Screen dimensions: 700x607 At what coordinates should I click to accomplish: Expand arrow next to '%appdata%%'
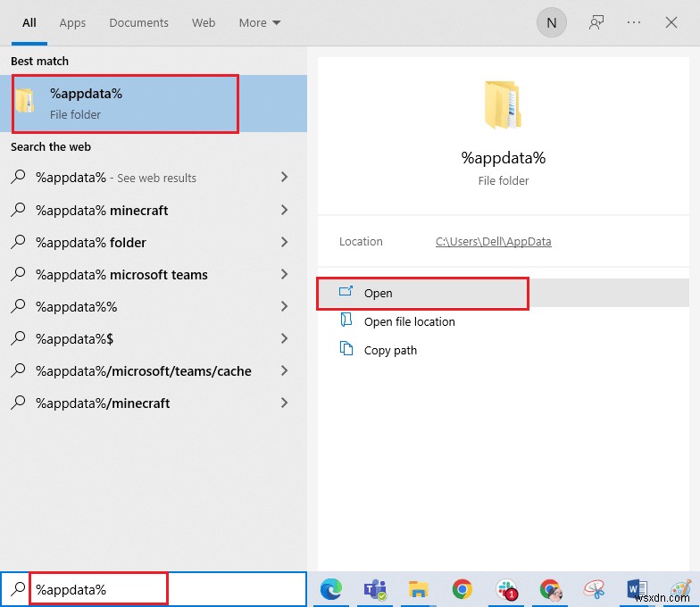click(x=284, y=306)
